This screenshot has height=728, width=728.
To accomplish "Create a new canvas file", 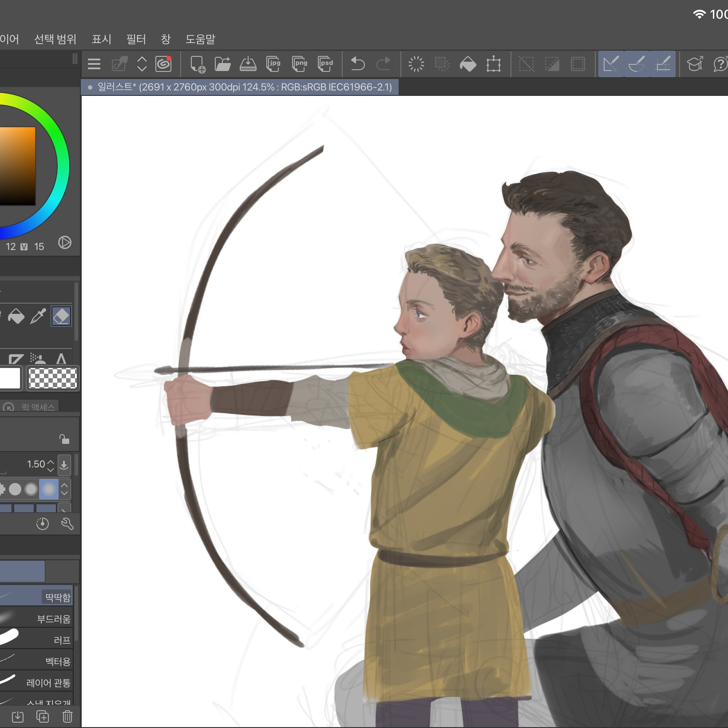I will pyautogui.click(x=197, y=64).
